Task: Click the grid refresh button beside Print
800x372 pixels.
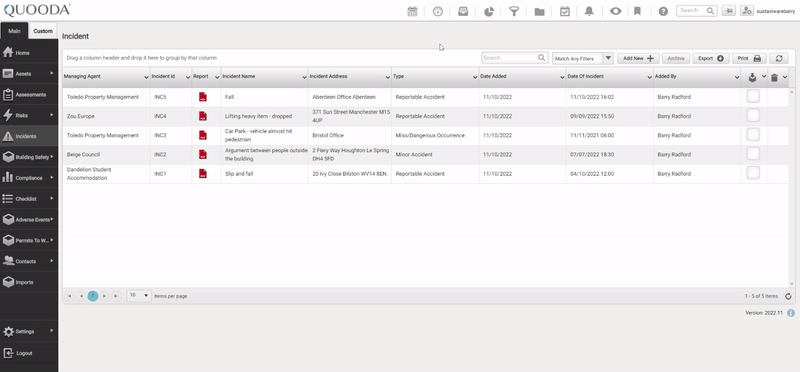Action: coord(779,58)
